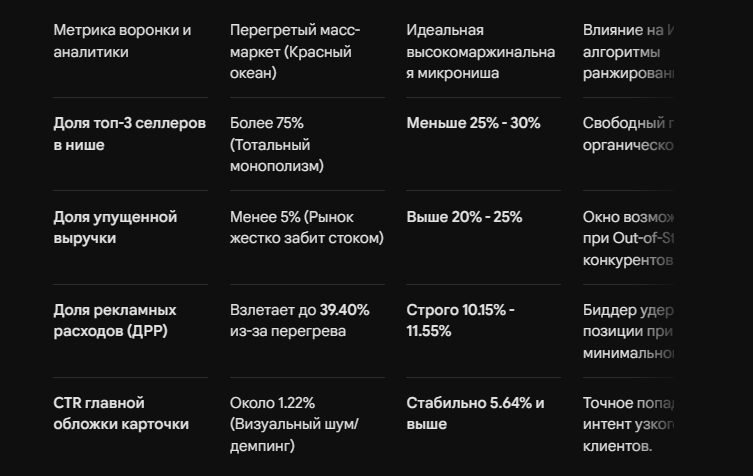Select the 'Перегретый масс-маркет (Красный океан)' header

pos(295,51)
